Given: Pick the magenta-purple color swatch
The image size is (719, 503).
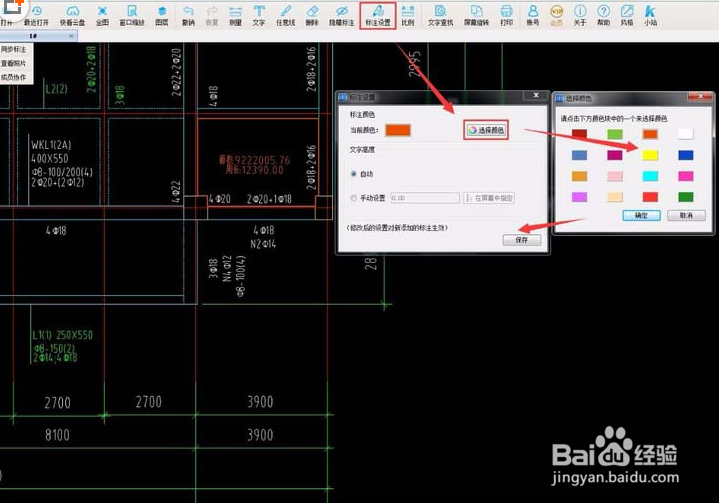Looking at the screenshot, I should [x=615, y=155].
